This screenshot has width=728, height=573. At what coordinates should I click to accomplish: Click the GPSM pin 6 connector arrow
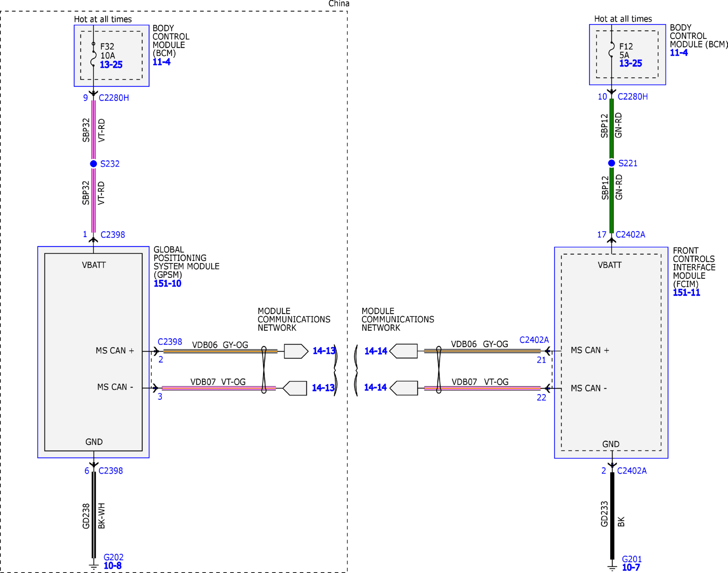click(94, 465)
